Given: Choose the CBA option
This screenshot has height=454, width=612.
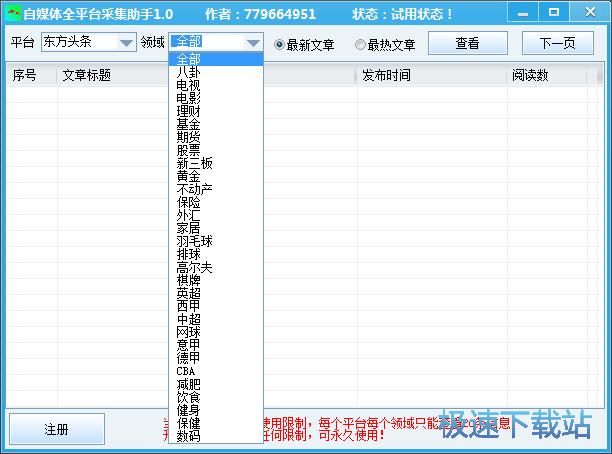Looking at the screenshot, I should pos(216,371).
